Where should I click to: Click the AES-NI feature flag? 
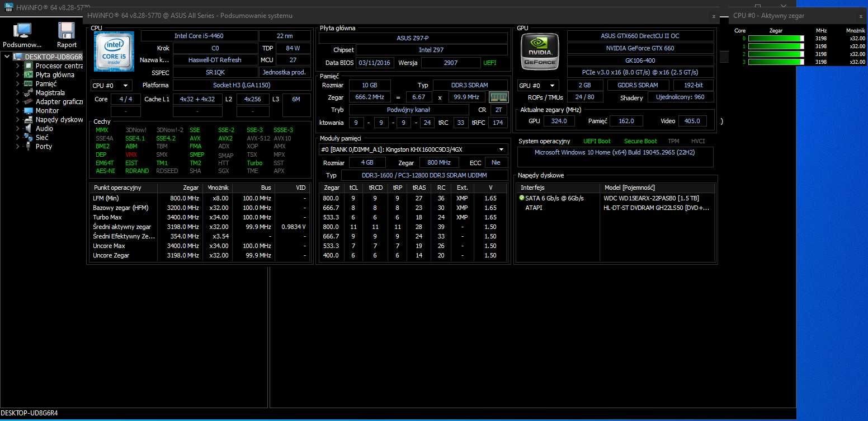coord(105,171)
